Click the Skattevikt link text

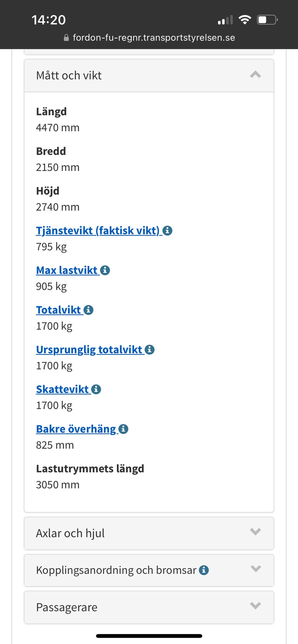62,389
